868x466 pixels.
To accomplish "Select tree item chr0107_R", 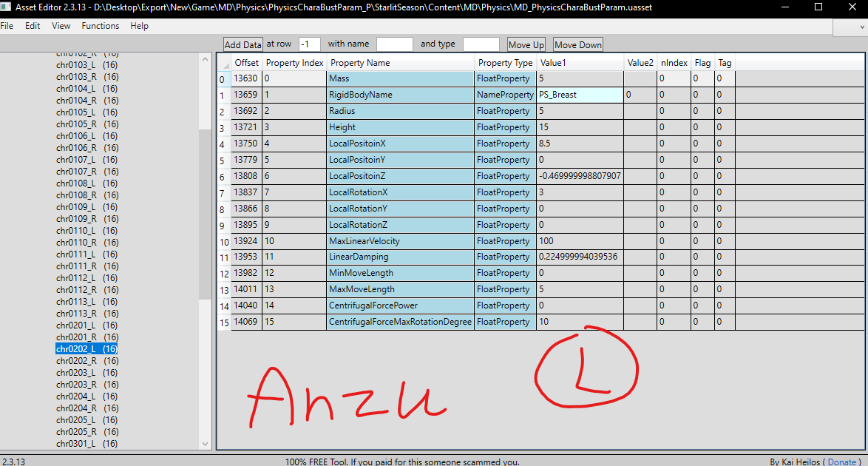I will click(x=87, y=171).
